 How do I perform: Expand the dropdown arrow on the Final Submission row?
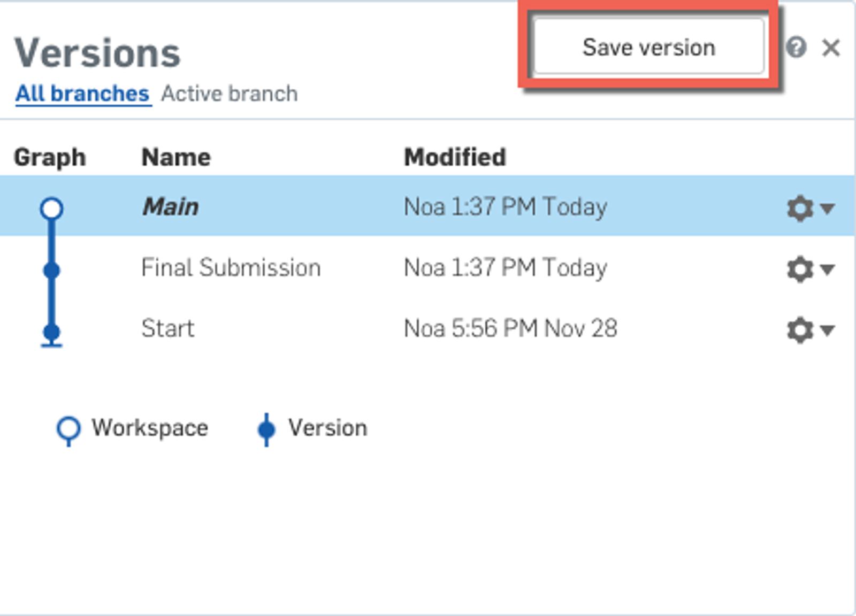827,269
